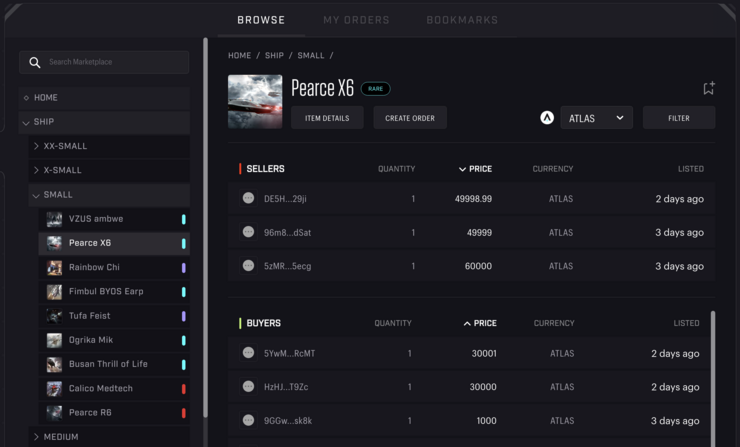
Task: Click the bookmark add icon
Action: 708,88
